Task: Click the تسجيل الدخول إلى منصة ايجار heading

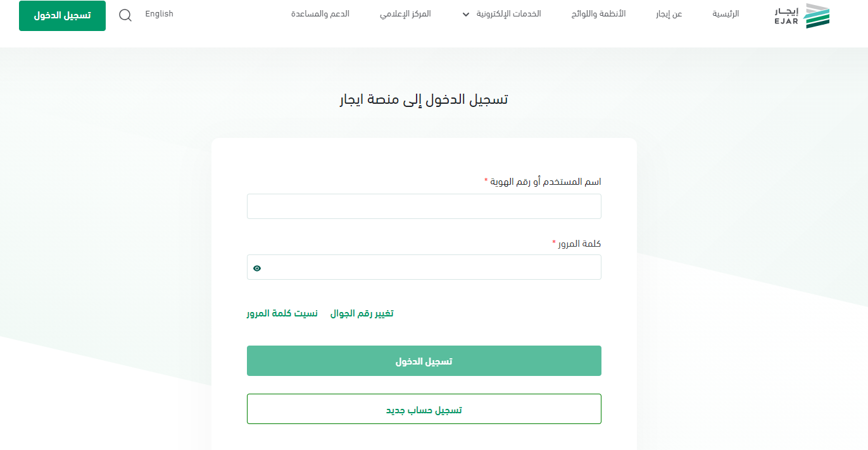Action: click(x=424, y=99)
